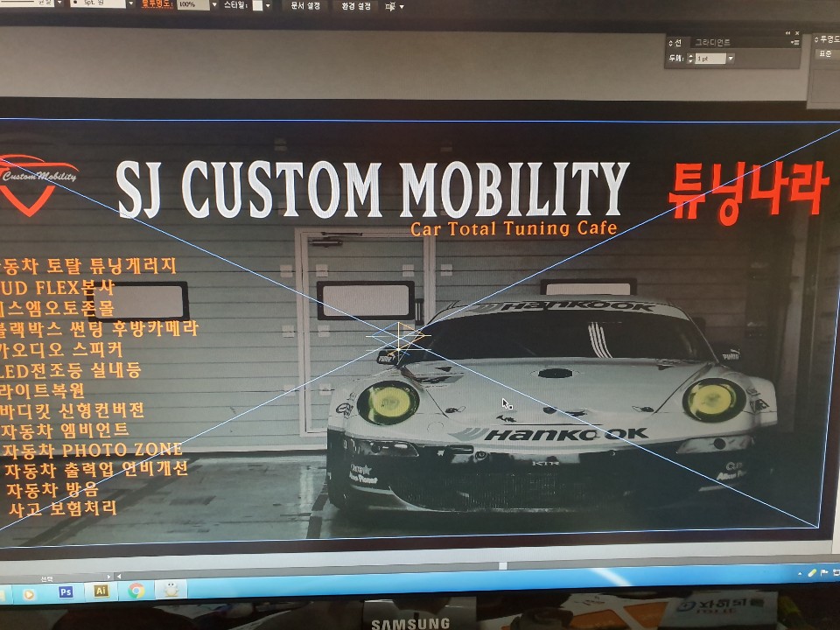The image size is (840, 630).
Task: Select the 자동차 출력업 연비개선 text line
Action: [96, 469]
